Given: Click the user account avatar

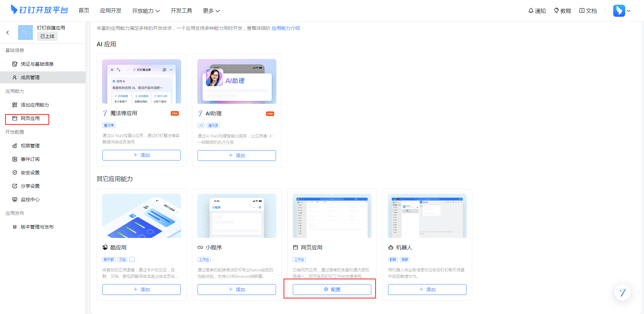Looking at the screenshot, I should tap(619, 11).
